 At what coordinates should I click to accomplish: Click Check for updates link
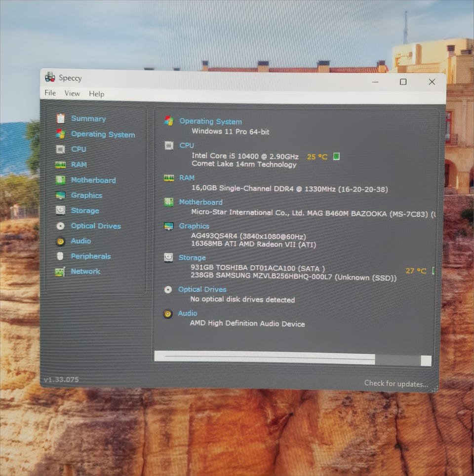(396, 384)
